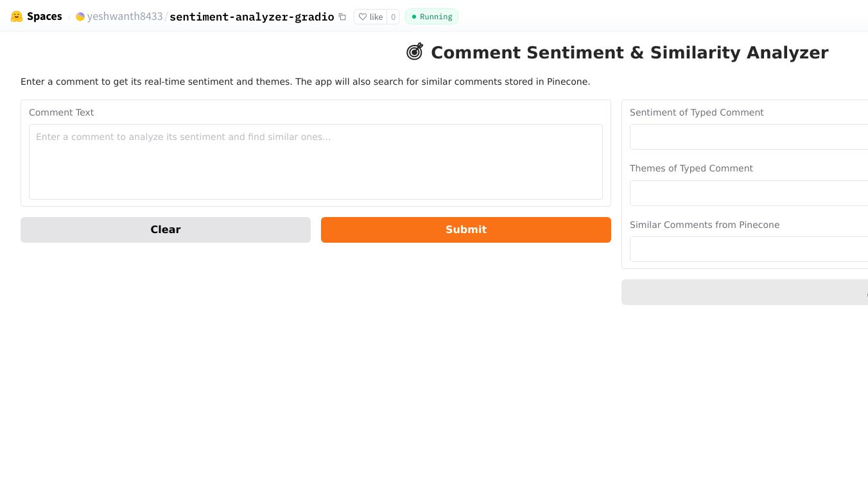This screenshot has width=868, height=488.
Task: Open the sentiment-analyzer-gradio space link
Action: tap(251, 17)
